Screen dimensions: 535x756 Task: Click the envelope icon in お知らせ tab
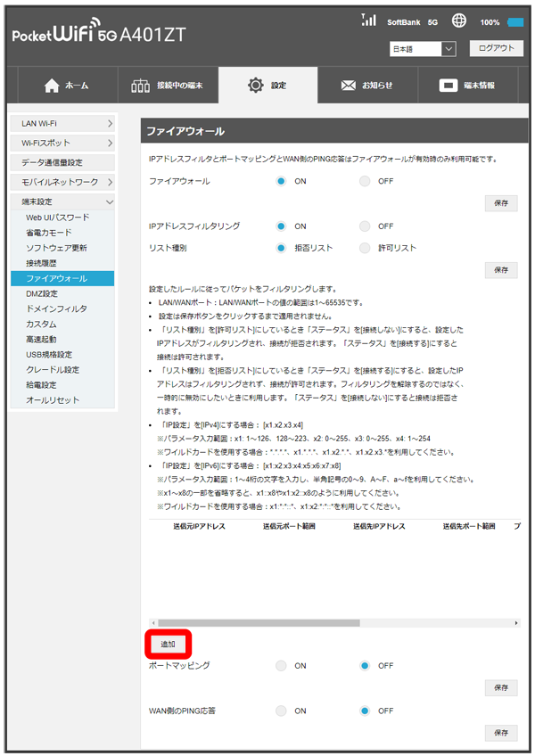tap(349, 86)
